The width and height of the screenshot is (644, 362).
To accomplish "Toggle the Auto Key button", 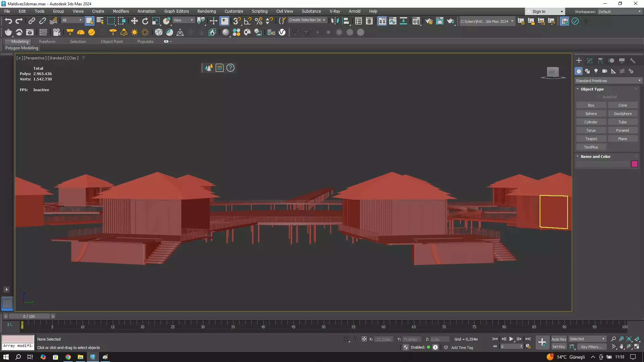I will 558,339.
